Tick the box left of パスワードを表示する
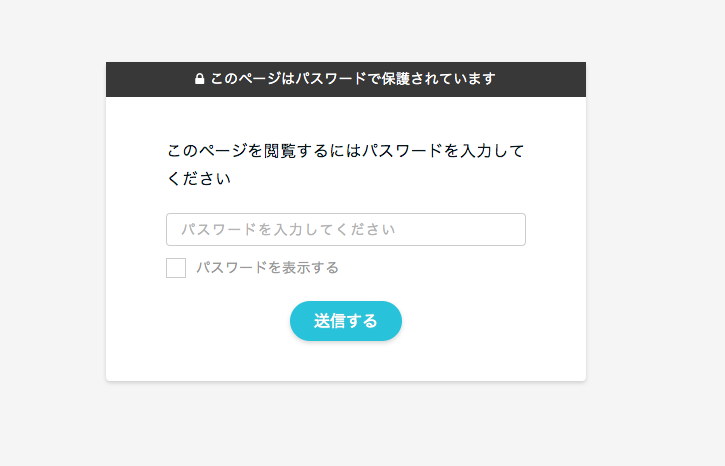Image resolution: width=725 pixels, height=466 pixels. coord(176,268)
